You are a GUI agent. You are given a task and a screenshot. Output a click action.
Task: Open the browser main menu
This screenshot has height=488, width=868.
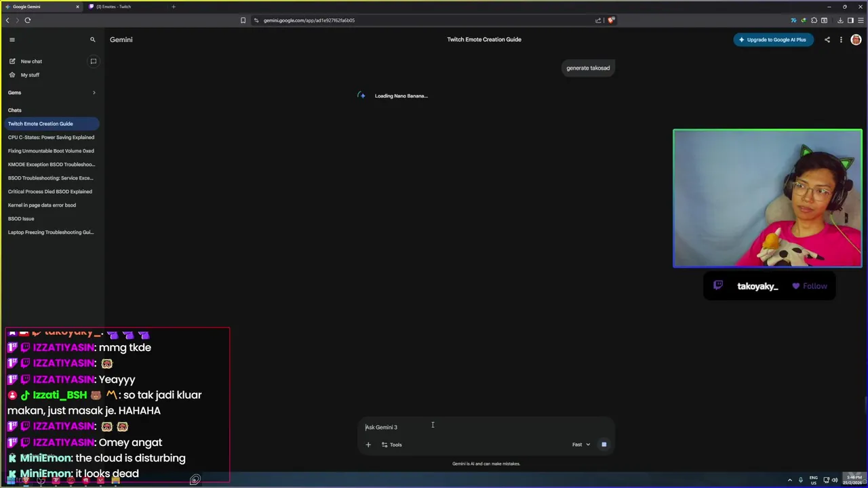coord(861,20)
